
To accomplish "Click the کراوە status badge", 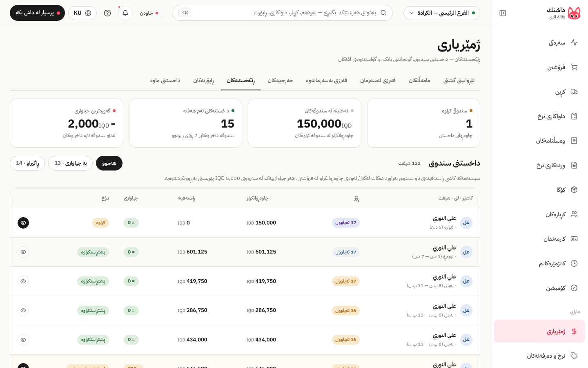I will point(100,223).
